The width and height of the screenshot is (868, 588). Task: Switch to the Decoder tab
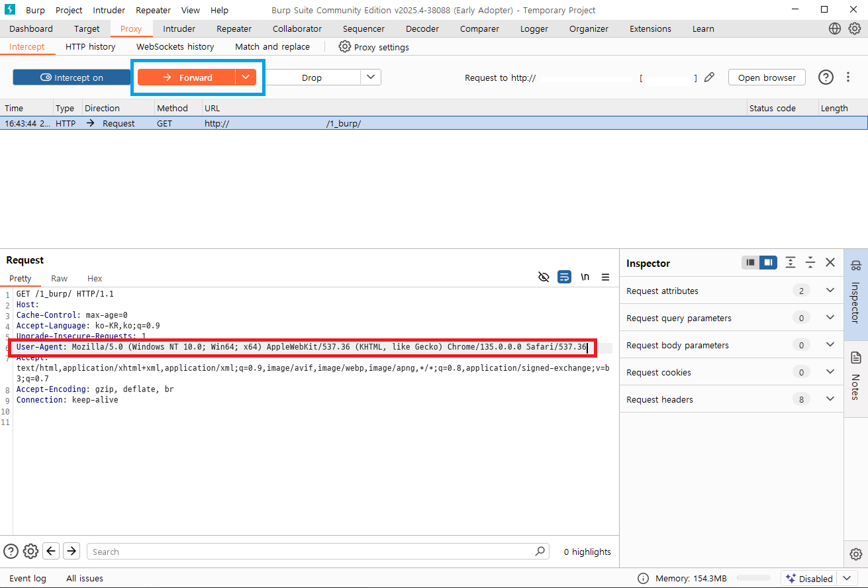coord(422,28)
